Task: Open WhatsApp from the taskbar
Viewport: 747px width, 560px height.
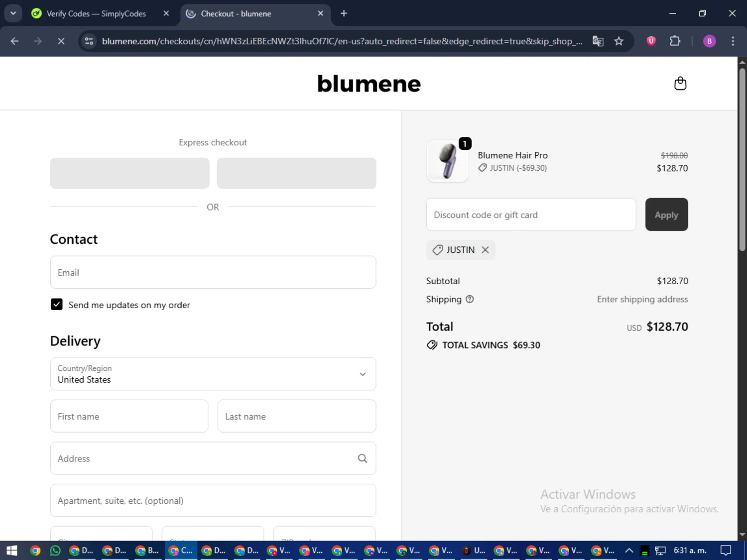Action: pos(55,551)
